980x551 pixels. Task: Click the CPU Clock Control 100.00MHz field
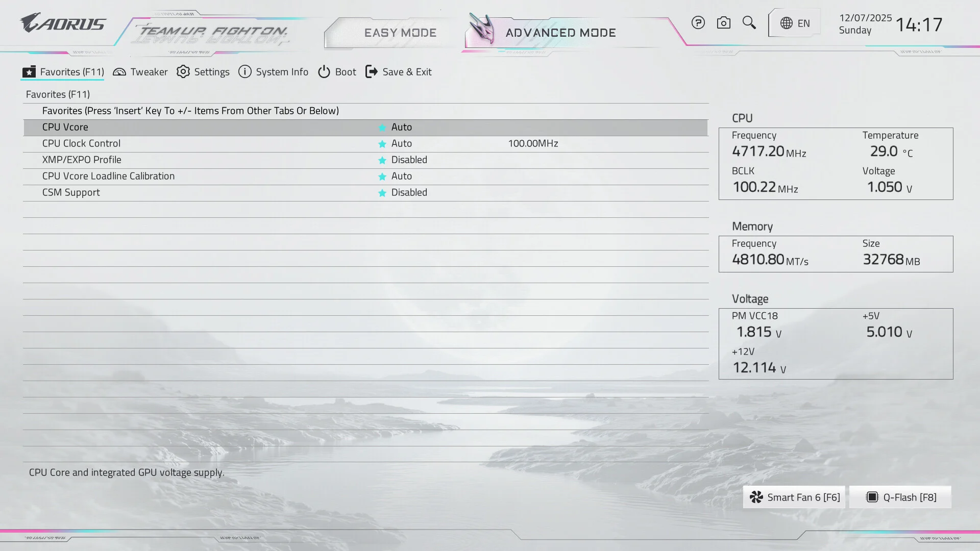[533, 144]
